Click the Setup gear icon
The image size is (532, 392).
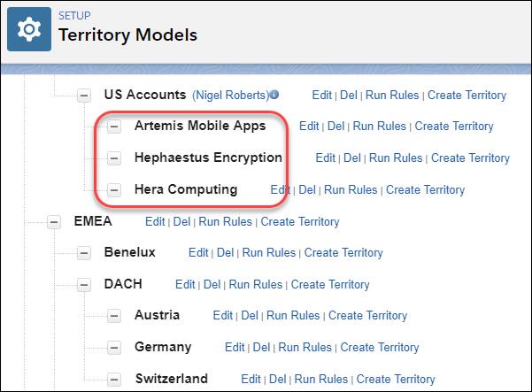29,29
